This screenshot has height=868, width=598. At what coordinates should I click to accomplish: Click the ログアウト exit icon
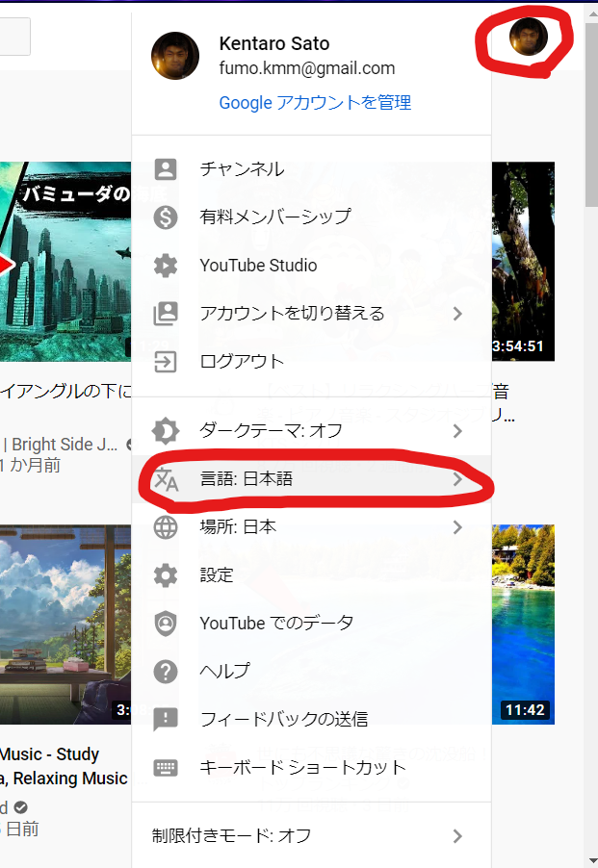(x=166, y=362)
